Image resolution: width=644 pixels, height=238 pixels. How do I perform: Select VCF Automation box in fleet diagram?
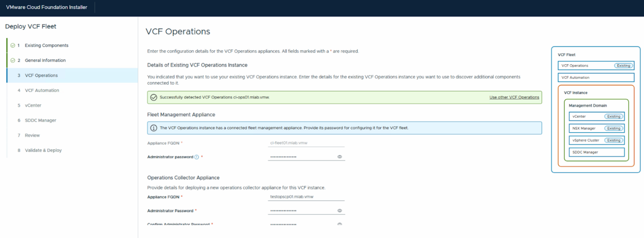pos(595,78)
